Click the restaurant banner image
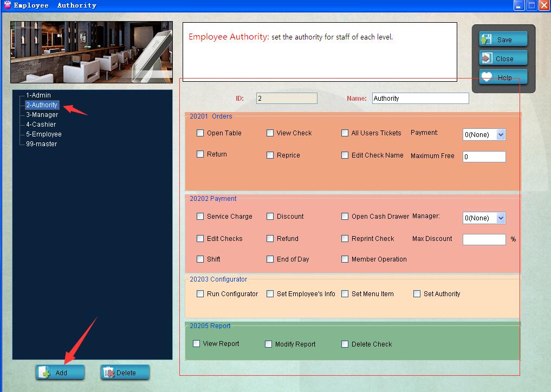Image resolution: width=551 pixels, height=392 pixels. click(92, 52)
